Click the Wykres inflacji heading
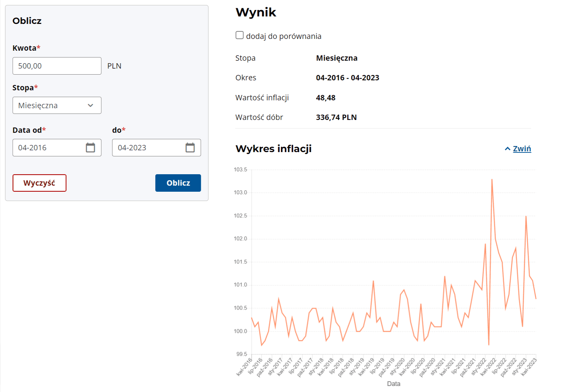586x392 pixels. click(273, 149)
